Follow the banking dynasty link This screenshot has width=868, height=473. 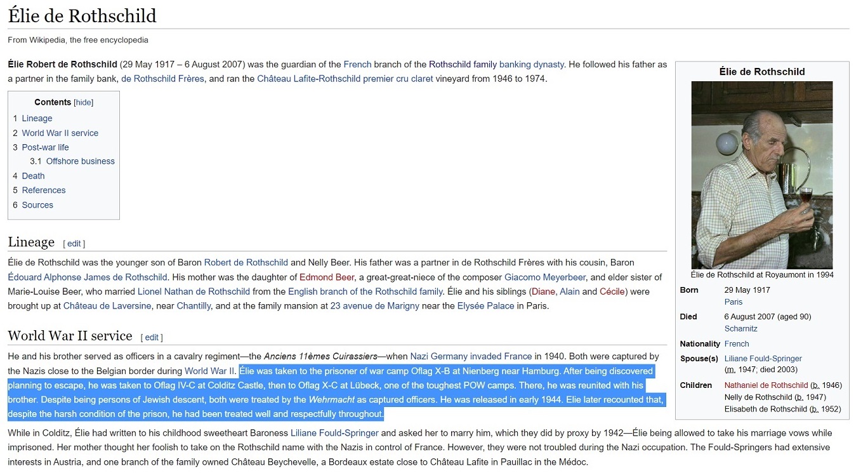pos(532,64)
